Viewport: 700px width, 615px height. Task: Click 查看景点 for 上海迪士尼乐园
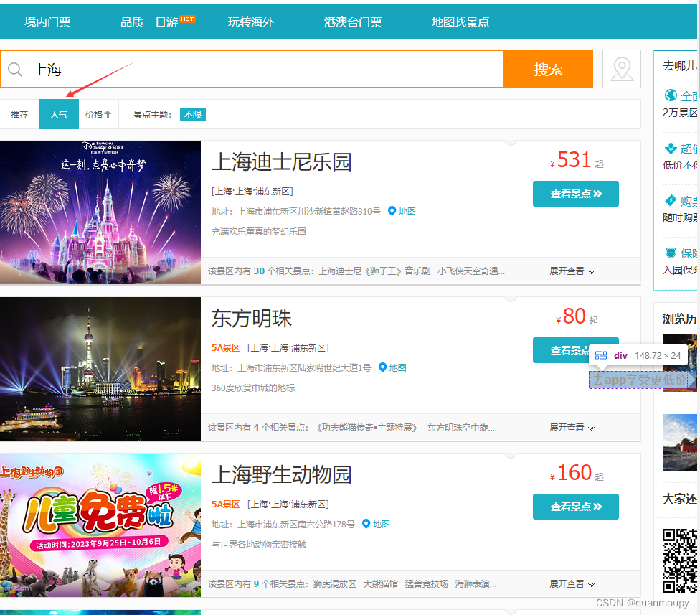click(576, 193)
